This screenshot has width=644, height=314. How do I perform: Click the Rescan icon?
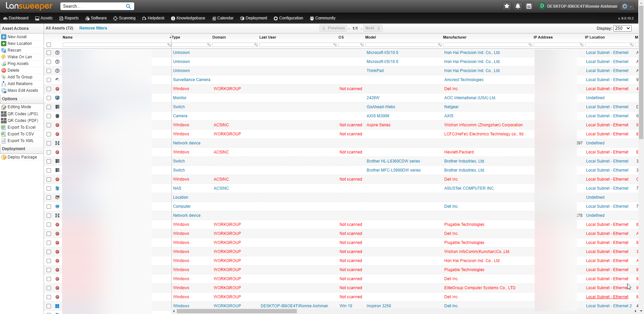click(x=4, y=50)
